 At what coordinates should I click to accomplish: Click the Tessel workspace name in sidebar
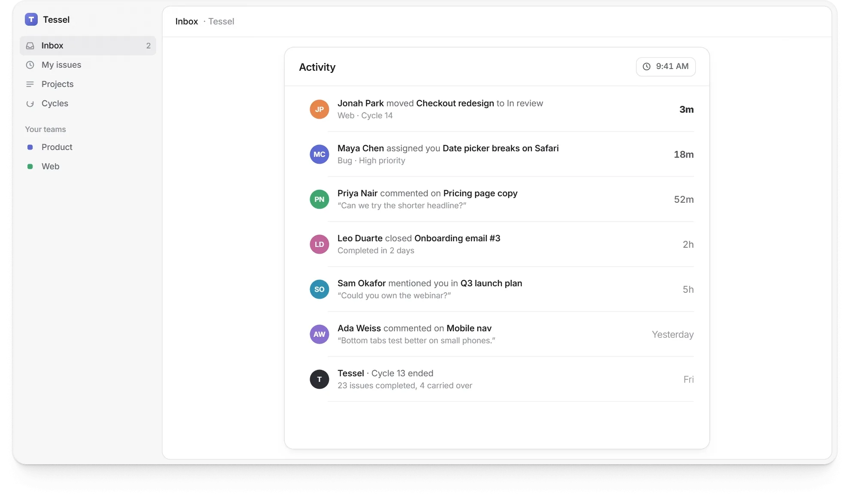(56, 20)
